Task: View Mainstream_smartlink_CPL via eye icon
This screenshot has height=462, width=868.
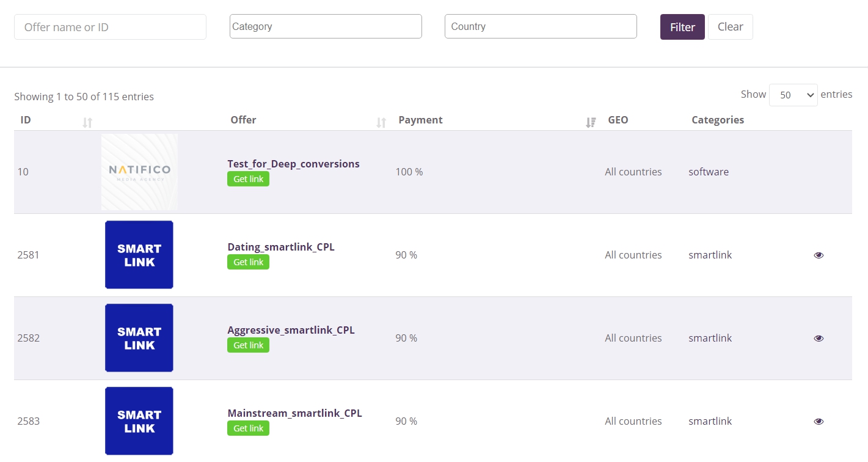Action: (x=819, y=422)
